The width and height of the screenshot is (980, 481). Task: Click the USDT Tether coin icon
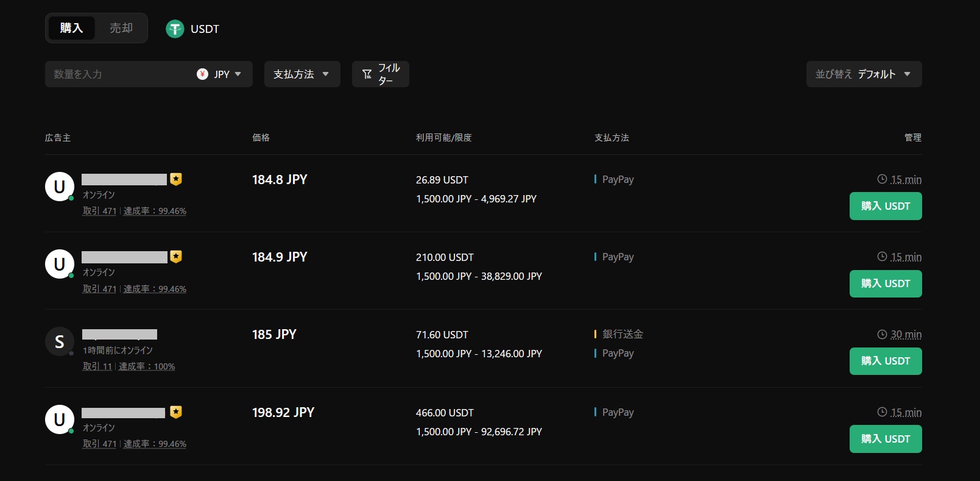tap(175, 29)
